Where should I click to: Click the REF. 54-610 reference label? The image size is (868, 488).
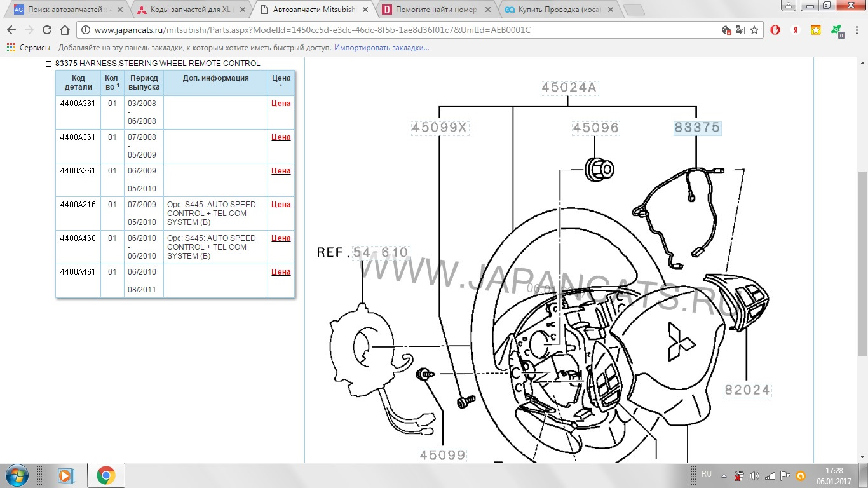coord(363,253)
